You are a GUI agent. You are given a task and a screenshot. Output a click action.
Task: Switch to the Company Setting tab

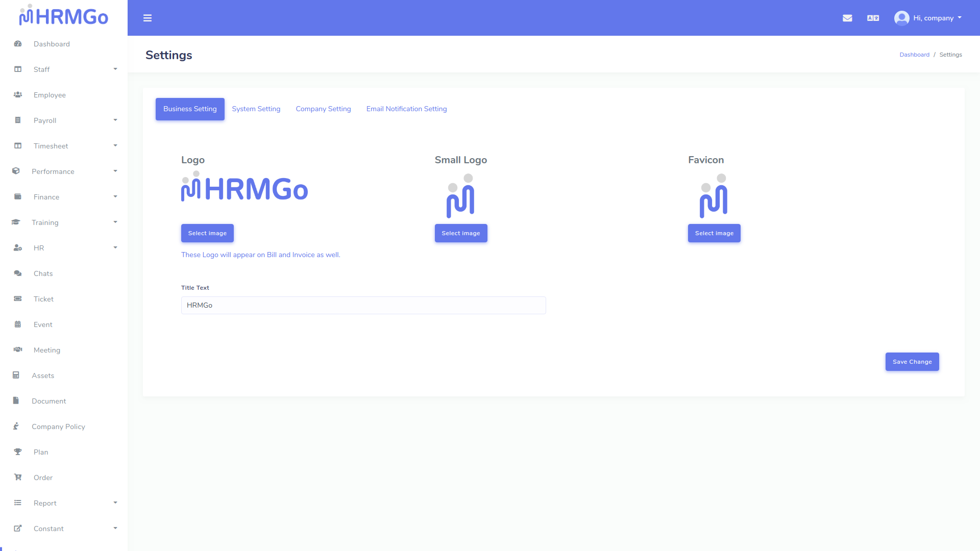324,109
